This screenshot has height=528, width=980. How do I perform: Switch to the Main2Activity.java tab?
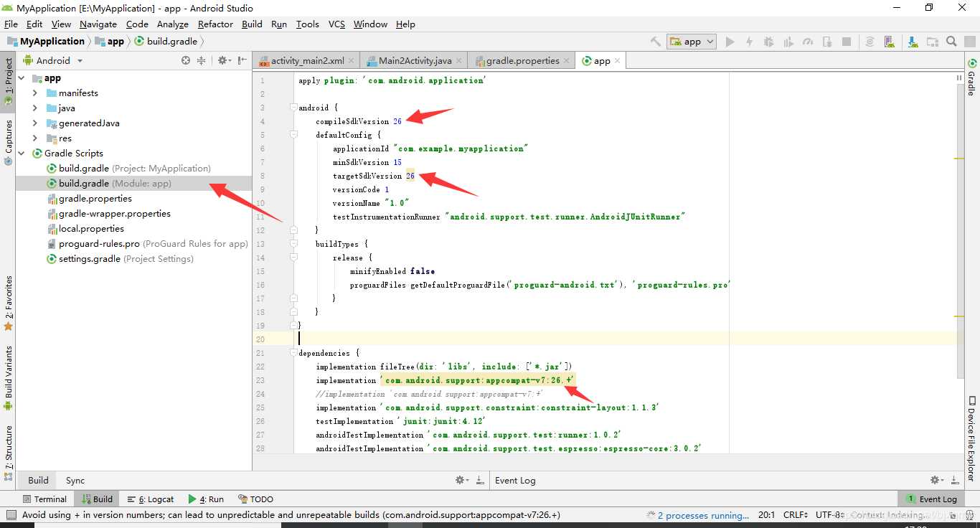[415, 61]
